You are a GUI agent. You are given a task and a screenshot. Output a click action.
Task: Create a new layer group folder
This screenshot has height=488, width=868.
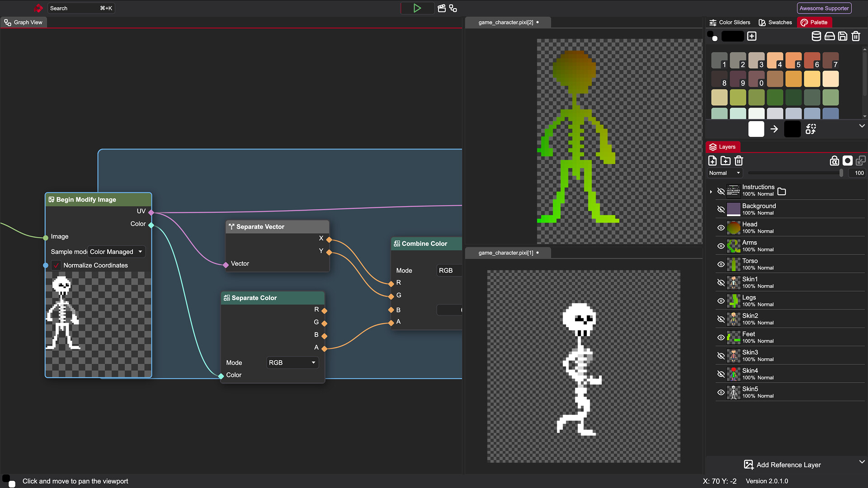tap(726, 160)
